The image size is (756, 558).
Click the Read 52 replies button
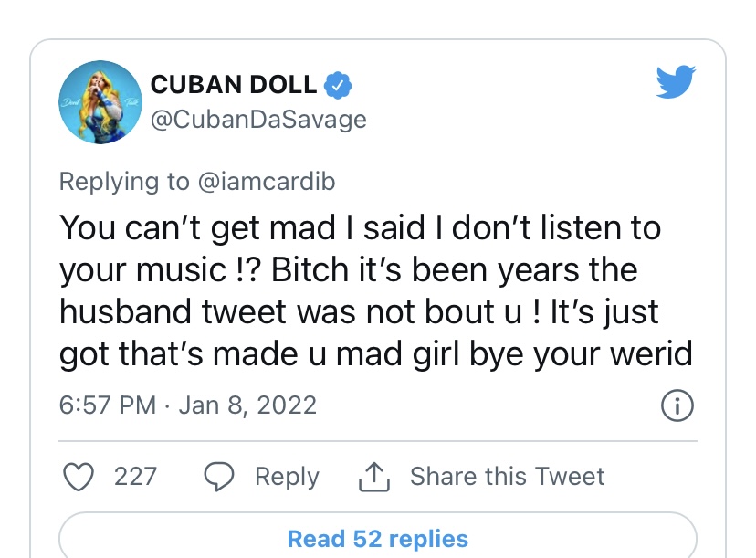point(377,539)
